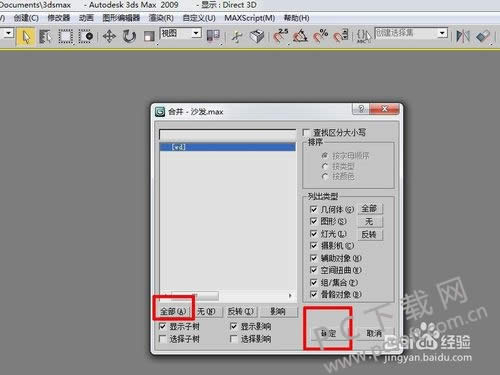Uncheck the Lights (灯光) list type

313,234
